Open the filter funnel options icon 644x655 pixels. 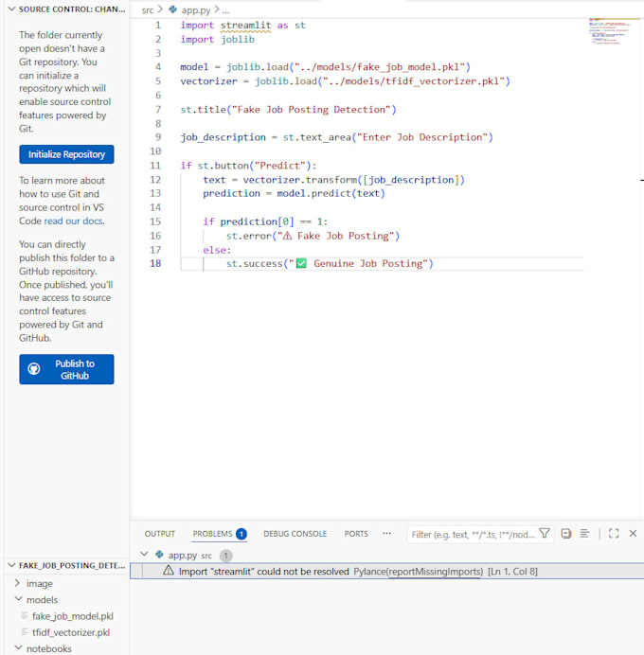click(x=545, y=534)
